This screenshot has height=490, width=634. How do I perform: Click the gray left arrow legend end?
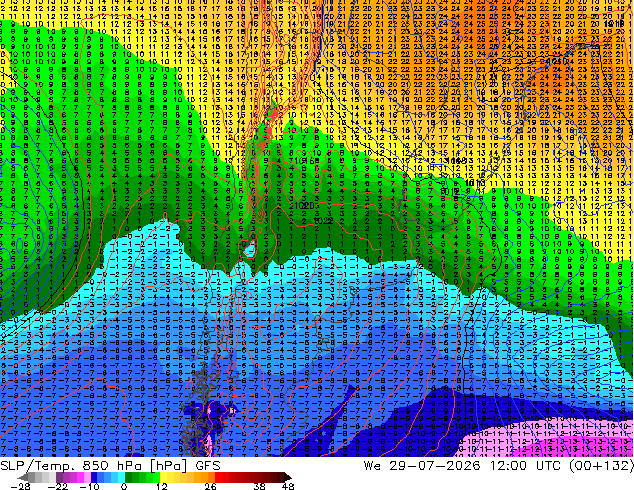pos(23,477)
